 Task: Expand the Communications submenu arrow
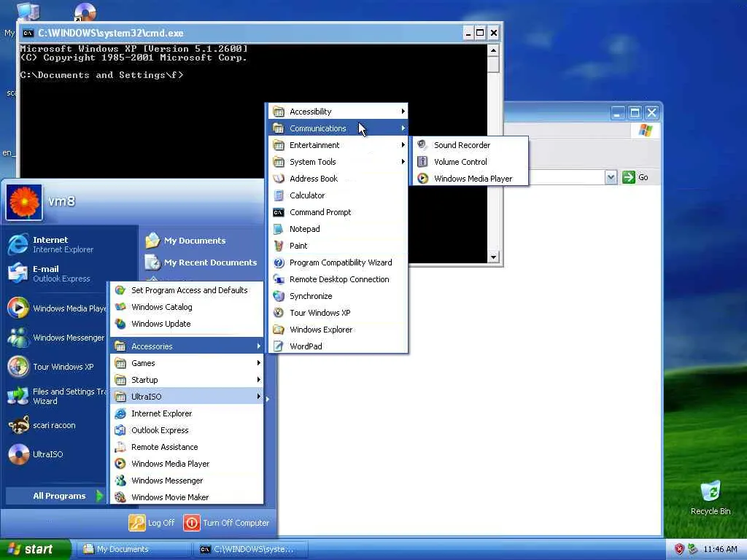403,128
